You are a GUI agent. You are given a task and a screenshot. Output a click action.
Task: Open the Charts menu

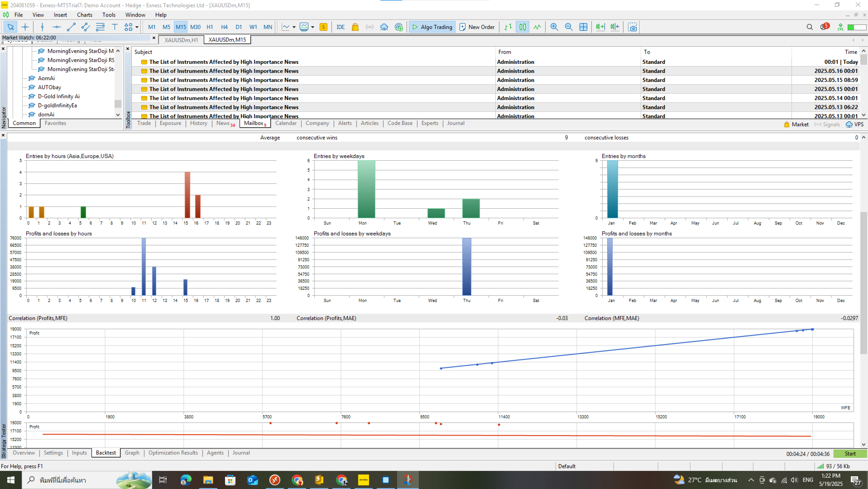(85, 15)
